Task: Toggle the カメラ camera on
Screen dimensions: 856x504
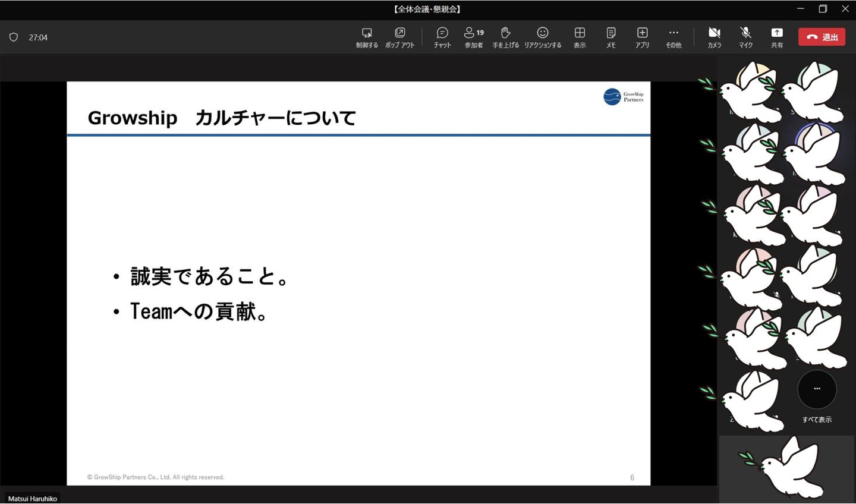Action: click(715, 37)
